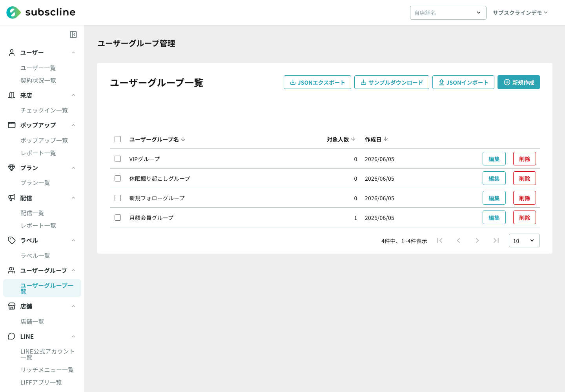Check the VIPグループ row checkbox
Viewport: 565px width, 392px height.
point(118,159)
